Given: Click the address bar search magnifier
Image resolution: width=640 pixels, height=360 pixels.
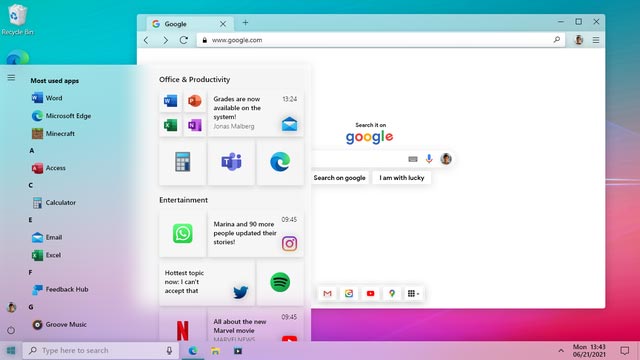Looking at the screenshot, I should coord(557,40).
